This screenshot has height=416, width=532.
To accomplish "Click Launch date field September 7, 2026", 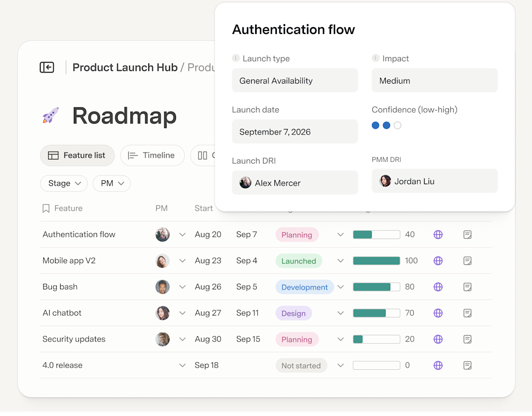I will click(x=295, y=131).
